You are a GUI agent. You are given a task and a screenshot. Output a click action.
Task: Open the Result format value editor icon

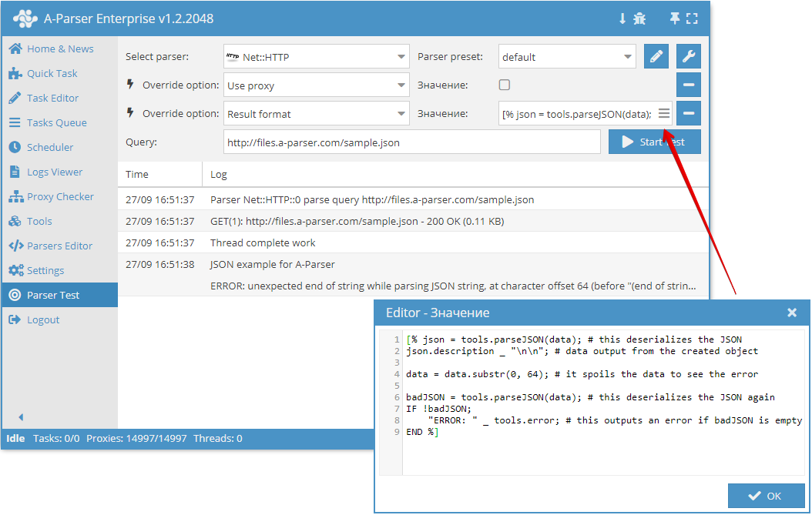click(664, 113)
